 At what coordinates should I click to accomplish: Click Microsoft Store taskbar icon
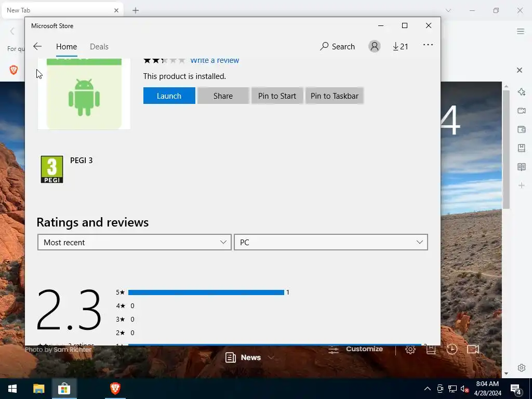pos(64,389)
